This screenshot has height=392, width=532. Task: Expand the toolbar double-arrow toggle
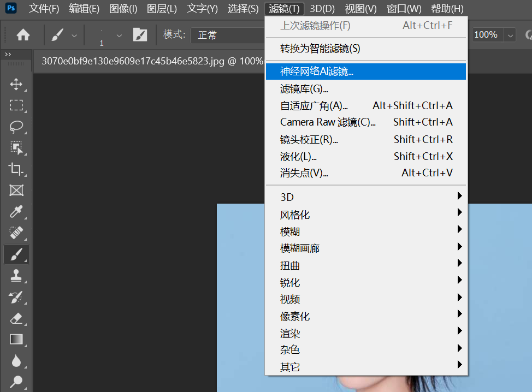point(8,54)
